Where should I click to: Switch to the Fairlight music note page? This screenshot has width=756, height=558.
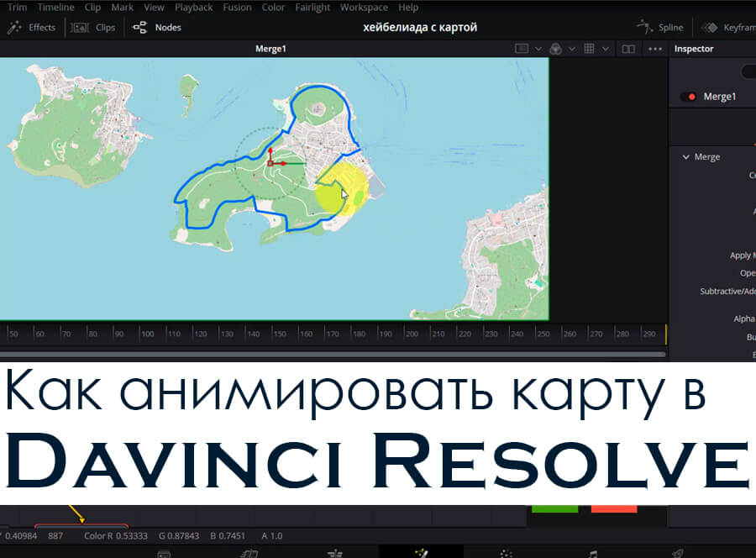click(593, 554)
